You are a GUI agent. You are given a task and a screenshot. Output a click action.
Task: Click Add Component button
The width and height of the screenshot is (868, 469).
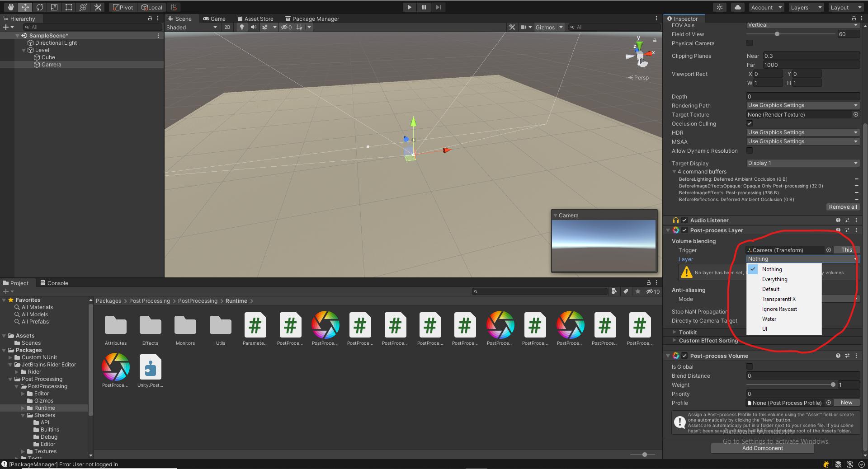[763, 448]
